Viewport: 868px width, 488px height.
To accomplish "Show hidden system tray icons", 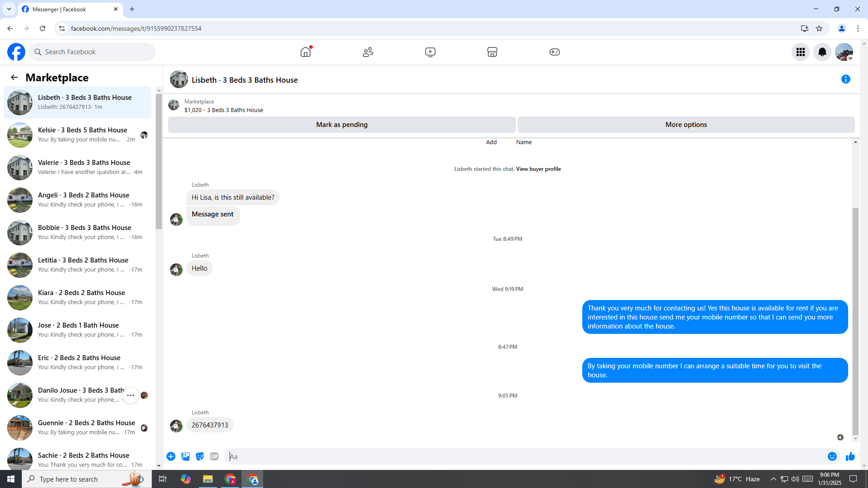I will 773,479.
